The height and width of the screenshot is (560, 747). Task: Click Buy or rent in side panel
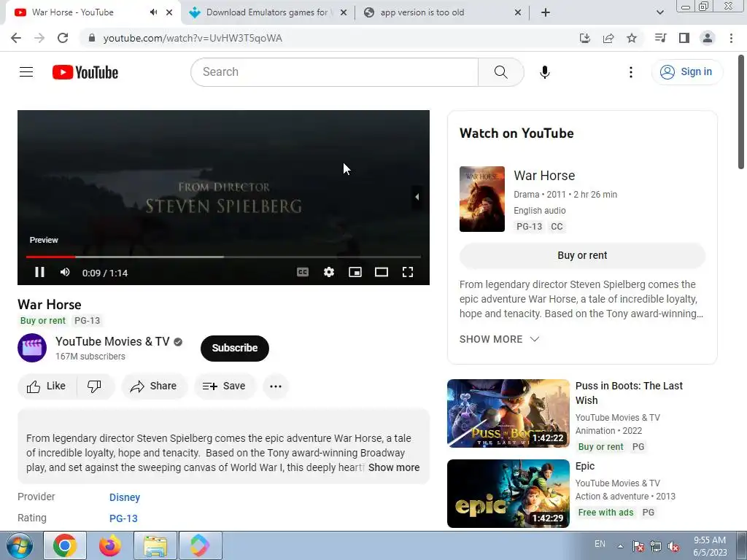582,255
